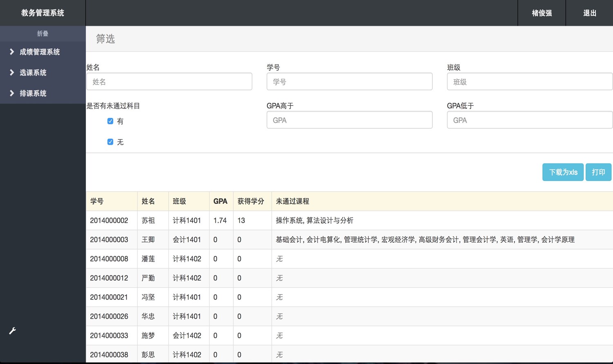Screen dimensions: 613x364
Task: Focus the GPA低于 input field
Action: [530, 120]
